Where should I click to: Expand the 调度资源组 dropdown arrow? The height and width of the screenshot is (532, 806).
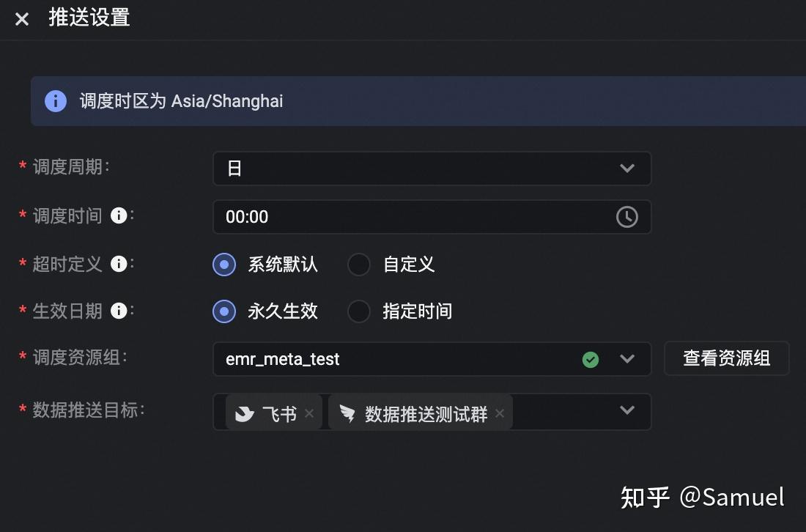(x=626, y=359)
